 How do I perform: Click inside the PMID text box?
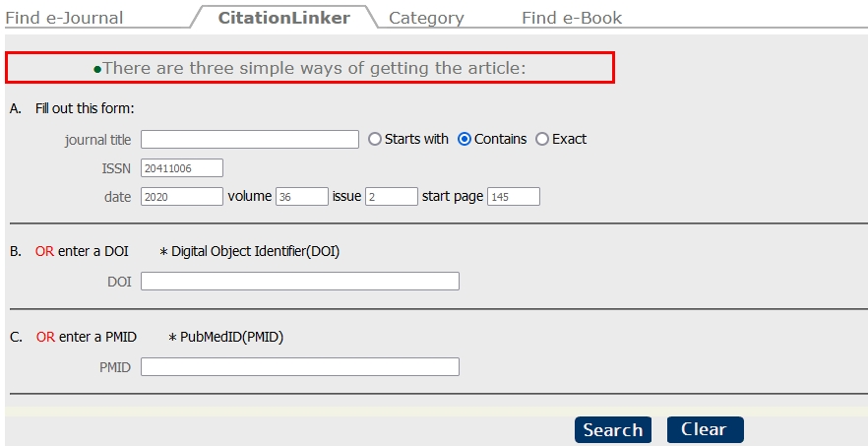300,367
